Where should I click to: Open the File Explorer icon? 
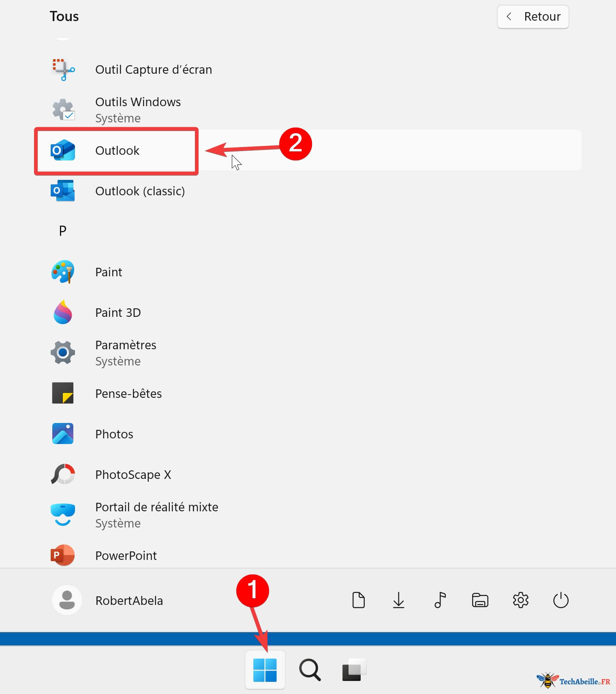480,600
